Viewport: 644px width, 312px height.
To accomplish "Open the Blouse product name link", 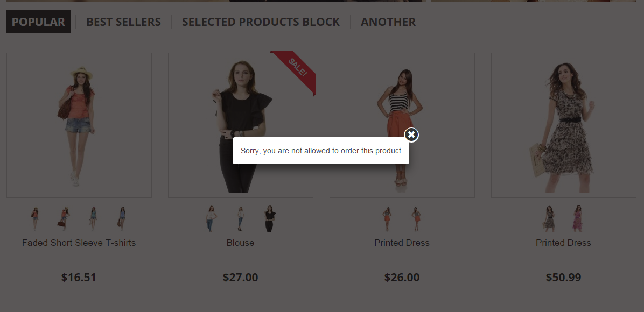I will (240, 243).
